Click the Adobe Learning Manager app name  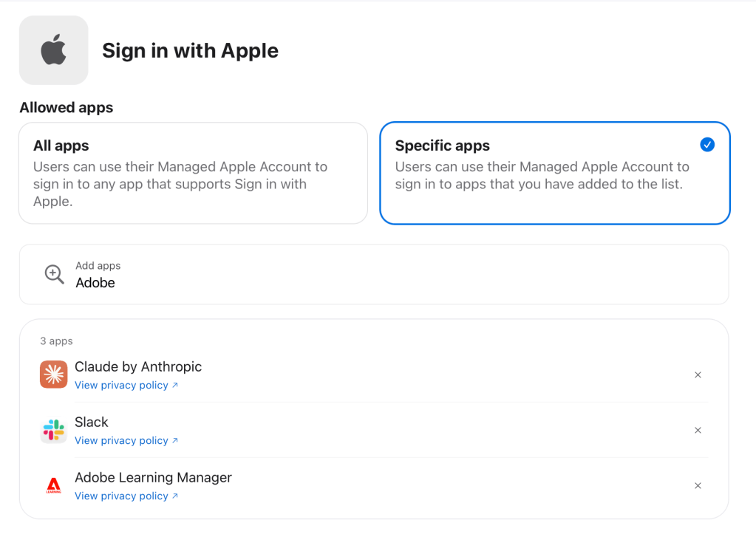click(153, 477)
